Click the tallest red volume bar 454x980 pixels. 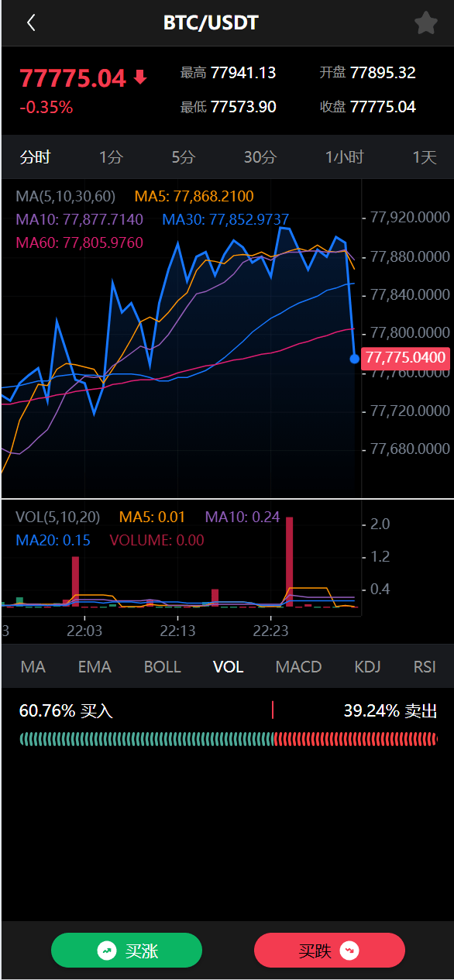(x=290, y=562)
